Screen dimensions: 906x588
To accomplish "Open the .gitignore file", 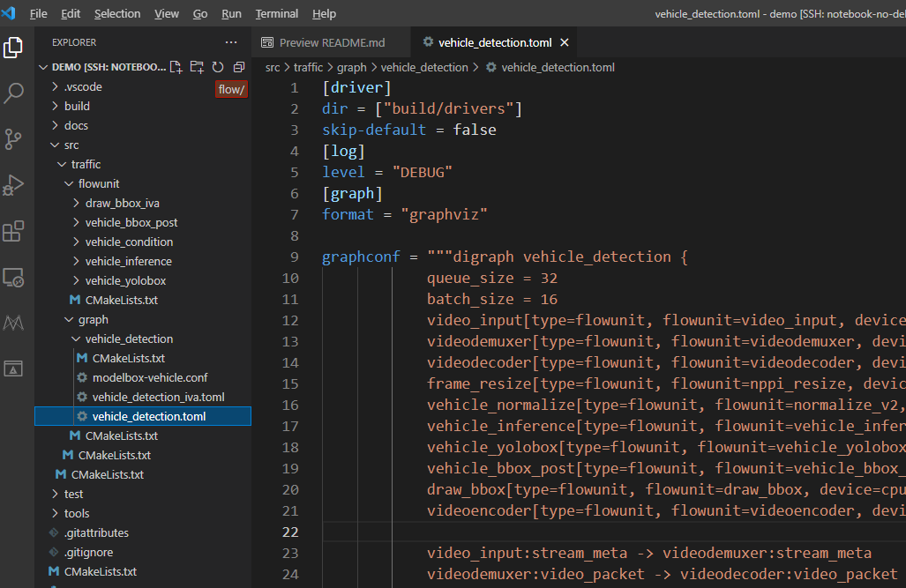I will pyautogui.click(x=143, y=552).
